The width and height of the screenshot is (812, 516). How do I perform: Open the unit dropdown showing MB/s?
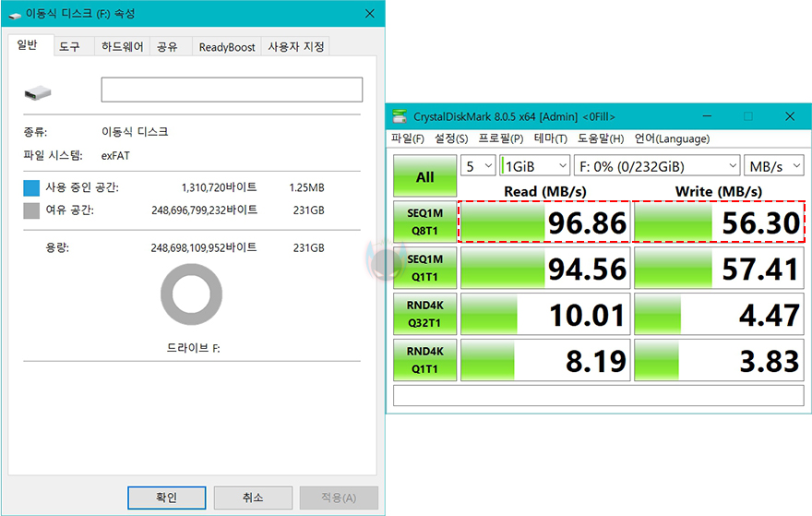[773, 166]
